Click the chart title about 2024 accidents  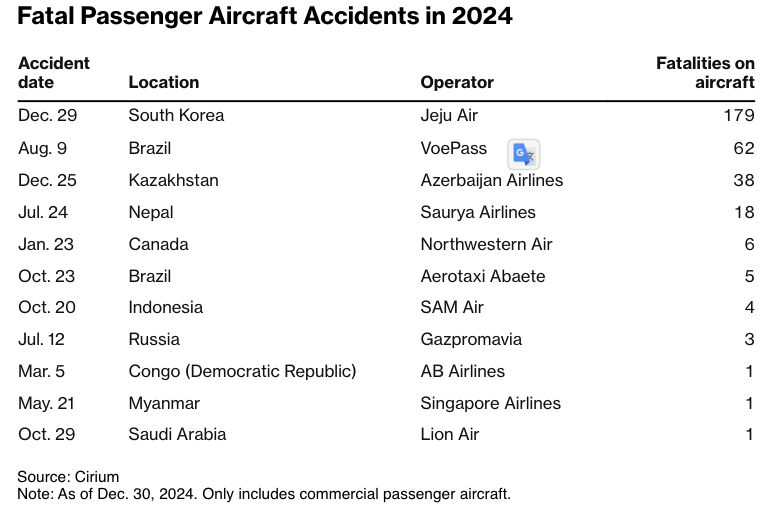(265, 17)
